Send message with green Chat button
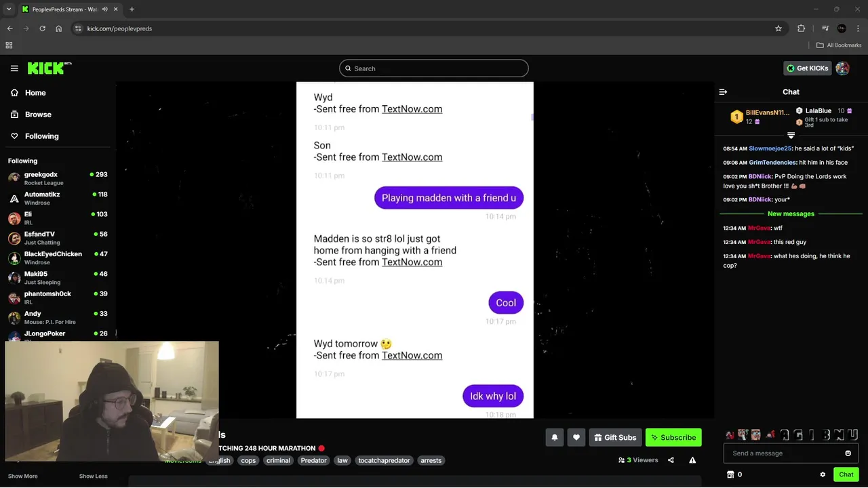The width and height of the screenshot is (868, 488). 846,474
